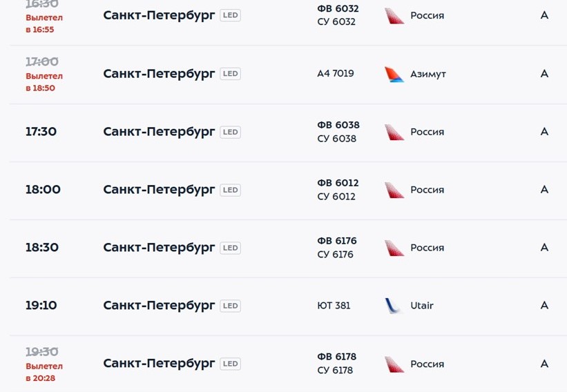Image resolution: width=567 pixels, height=392 pixels.
Task: Click flight code ФВ 6038
Action: click(338, 125)
